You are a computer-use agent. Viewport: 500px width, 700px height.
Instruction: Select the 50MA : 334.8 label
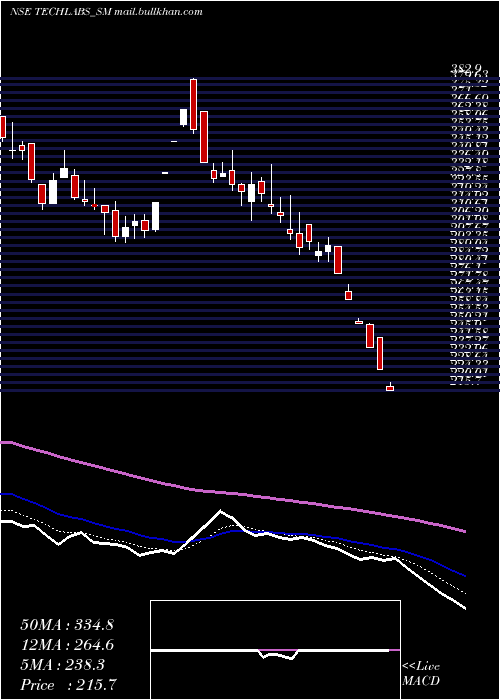tap(67, 625)
